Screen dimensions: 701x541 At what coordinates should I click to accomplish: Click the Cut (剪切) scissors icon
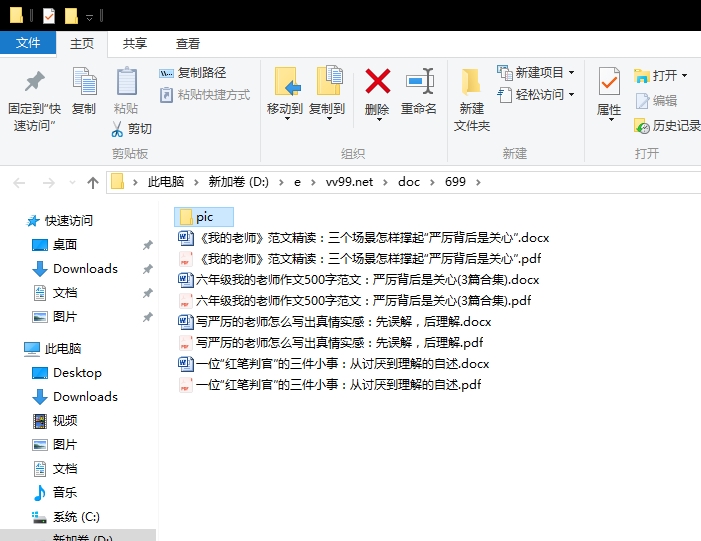click(117, 129)
